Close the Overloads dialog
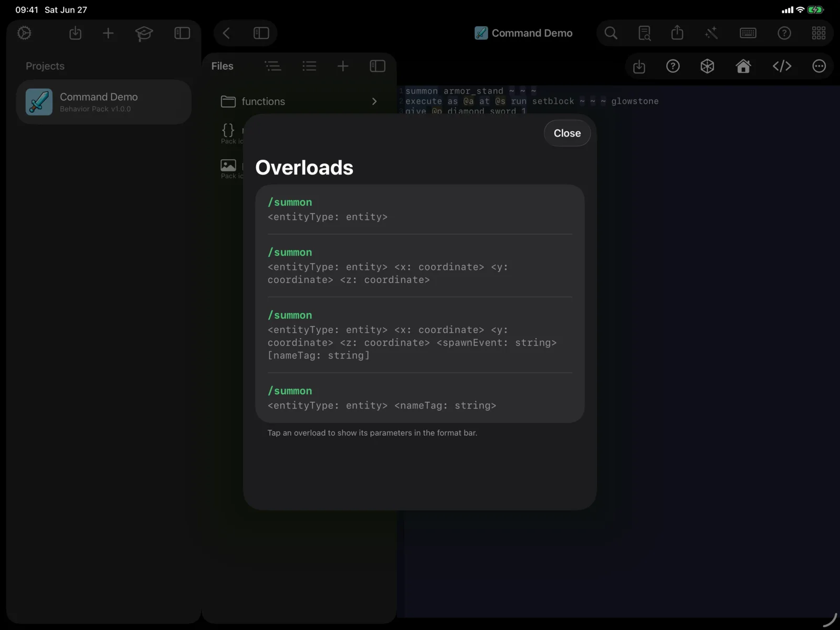The height and width of the screenshot is (630, 840). [567, 133]
